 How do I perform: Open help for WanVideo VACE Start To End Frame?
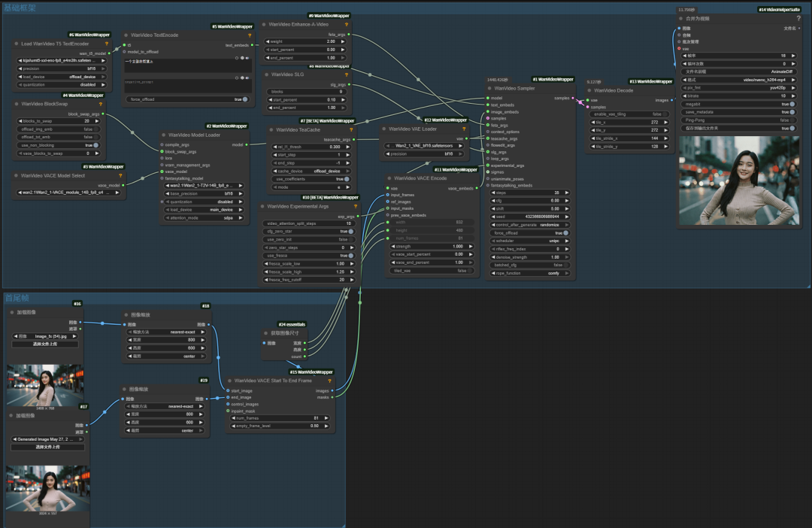(329, 381)
